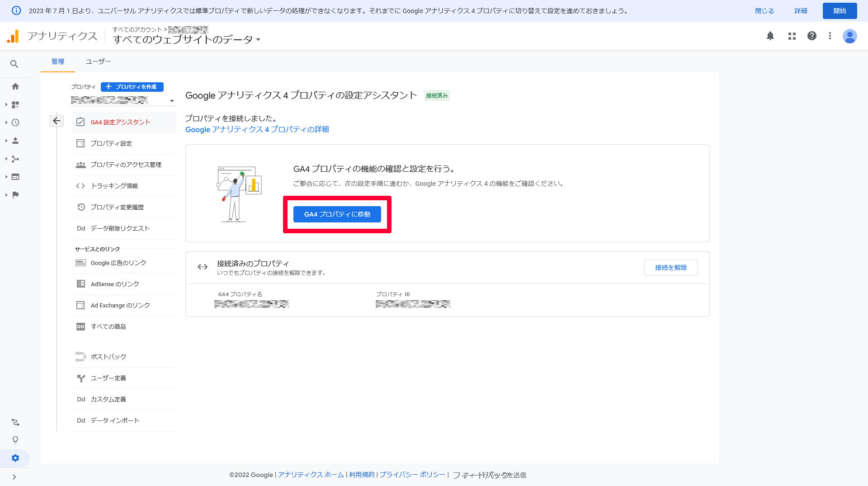Viewport: 868px width, 486px height.
Task: Expand the sidebar with bottom chevron
Action: tap(14, 477)
